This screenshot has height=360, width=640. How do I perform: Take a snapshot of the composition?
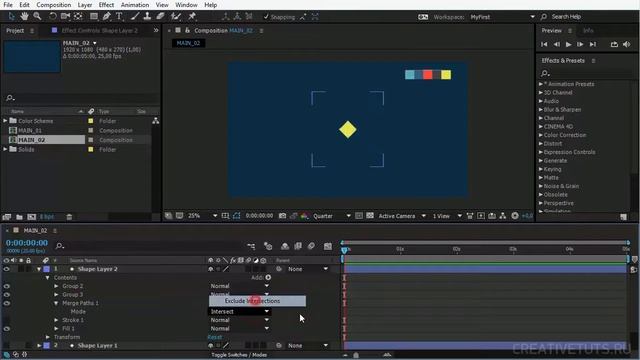coord(282,216)
